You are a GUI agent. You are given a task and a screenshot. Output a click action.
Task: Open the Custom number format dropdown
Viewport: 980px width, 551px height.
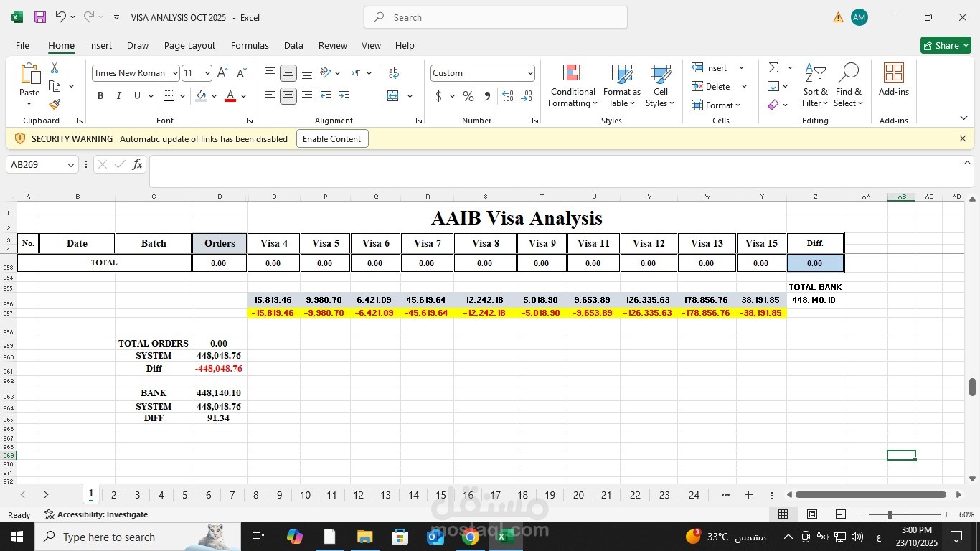point(530,73)
